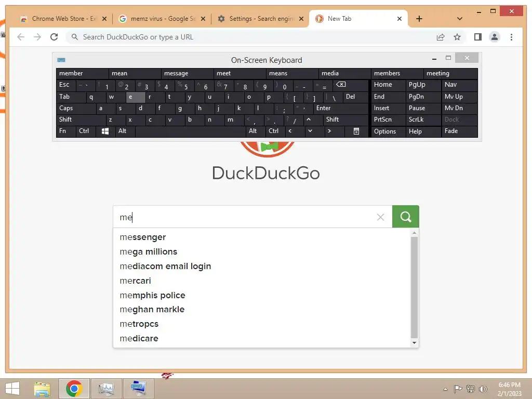Toggle Caps key on On-Screen Keyboard

pos(75,108)
